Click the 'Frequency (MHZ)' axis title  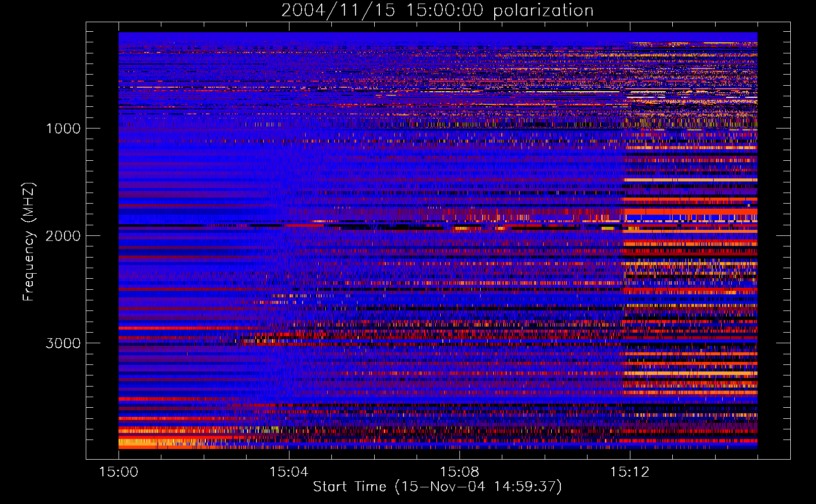29,242
